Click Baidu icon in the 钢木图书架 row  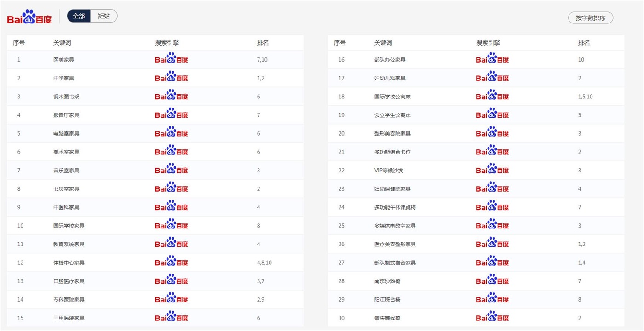point(171,96)
